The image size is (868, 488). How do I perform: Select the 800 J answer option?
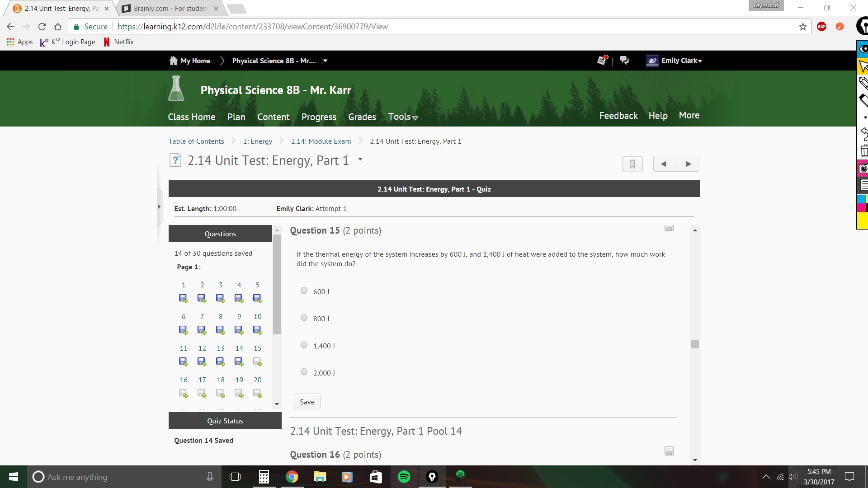click(304, 318)
